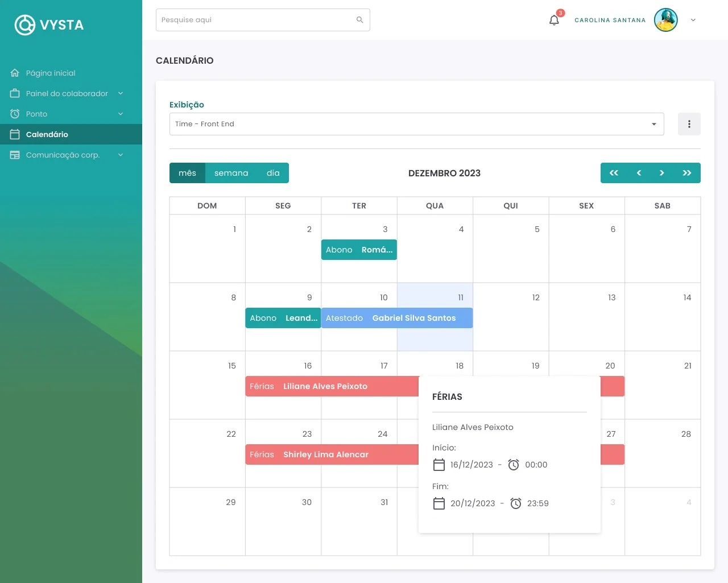The width and height of the screenshot is (728, 583).
Task: Select Calendário in the sidebar
Action: 71,134
